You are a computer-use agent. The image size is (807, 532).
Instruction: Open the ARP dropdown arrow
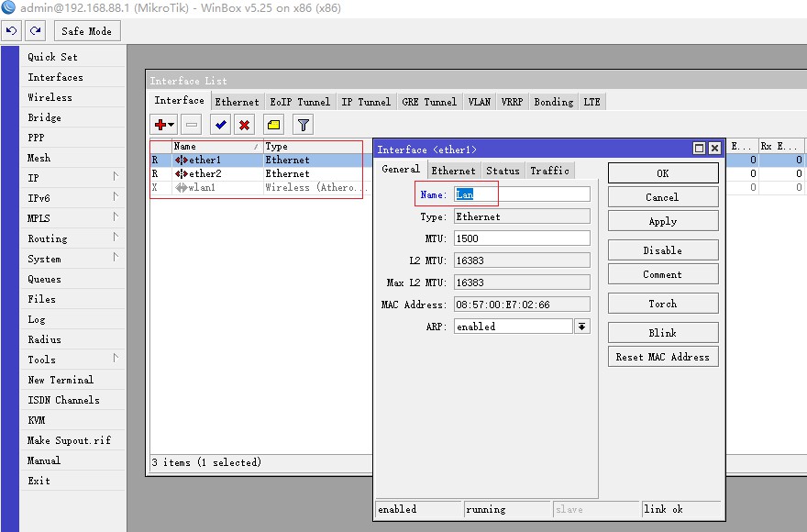coord(581,327)
